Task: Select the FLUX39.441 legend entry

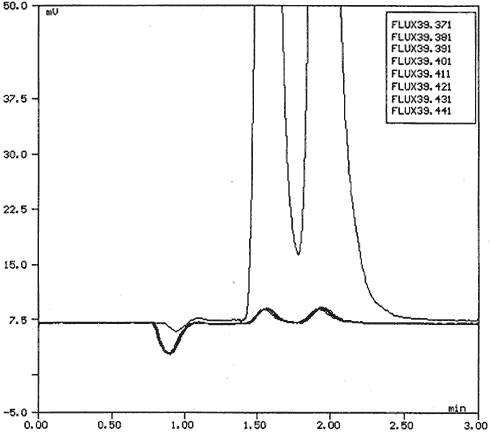Action: 421,111
